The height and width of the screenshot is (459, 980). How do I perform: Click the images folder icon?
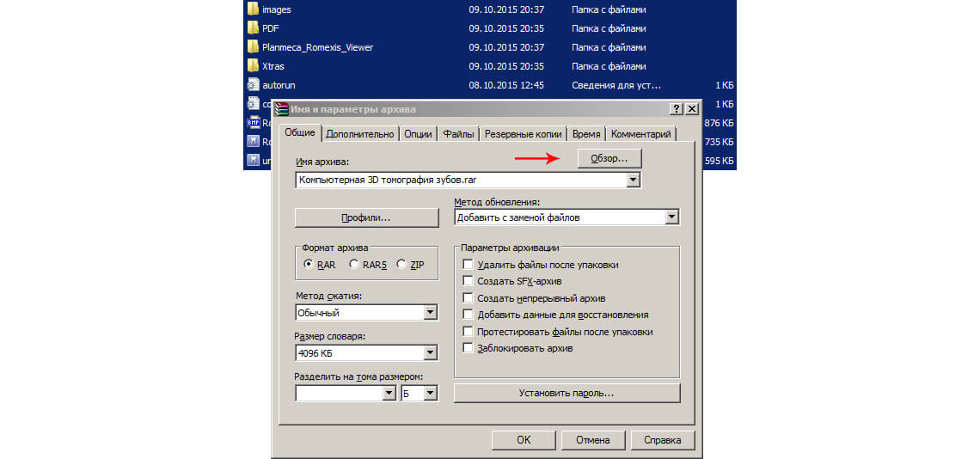pyautogui.click(x=253, y=9)
